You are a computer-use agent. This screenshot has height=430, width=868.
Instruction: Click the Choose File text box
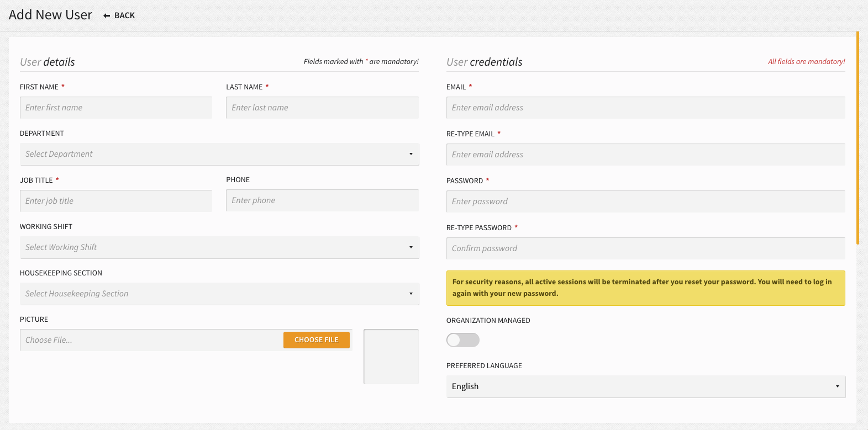[x=151, y=340]
